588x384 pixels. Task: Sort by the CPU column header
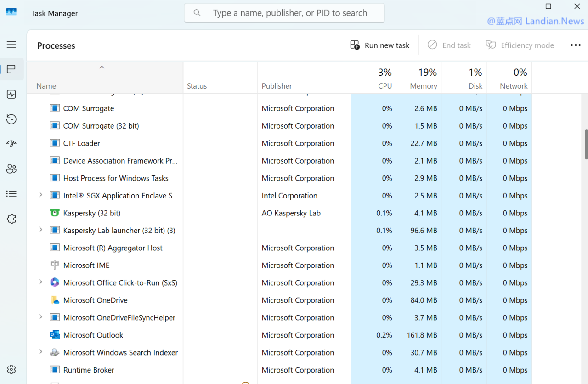click(374, 78)
